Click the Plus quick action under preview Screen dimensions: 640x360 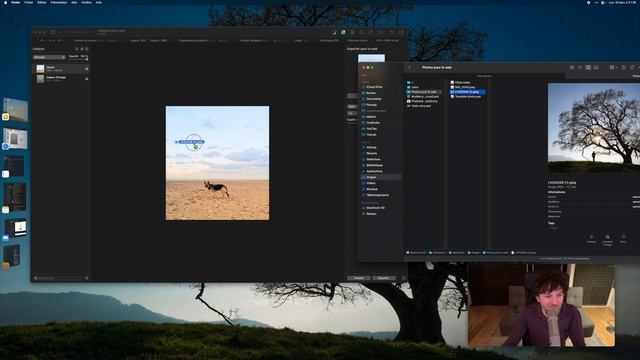[623, 238]
